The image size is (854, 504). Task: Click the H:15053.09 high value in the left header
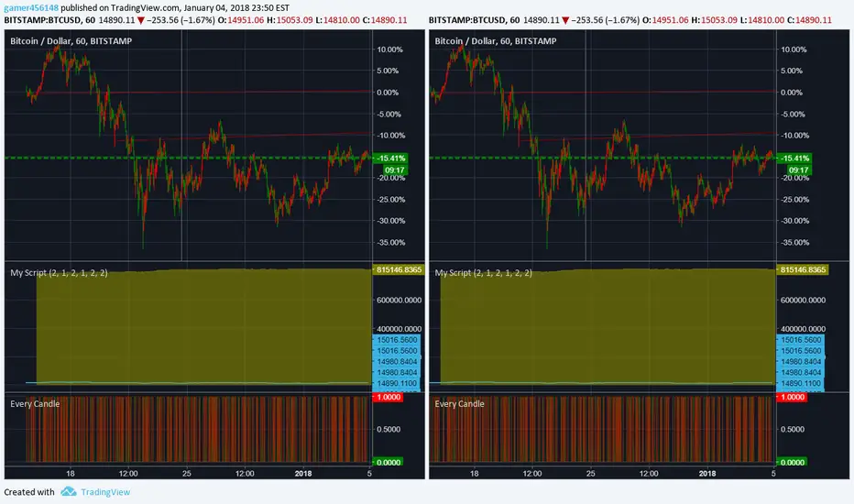(x=290, y=20)
